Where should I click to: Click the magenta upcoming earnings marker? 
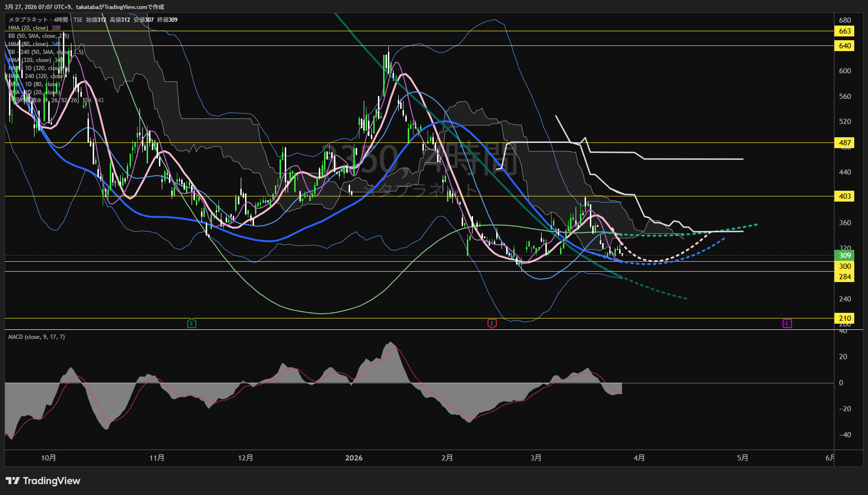(x=787, y=324)
